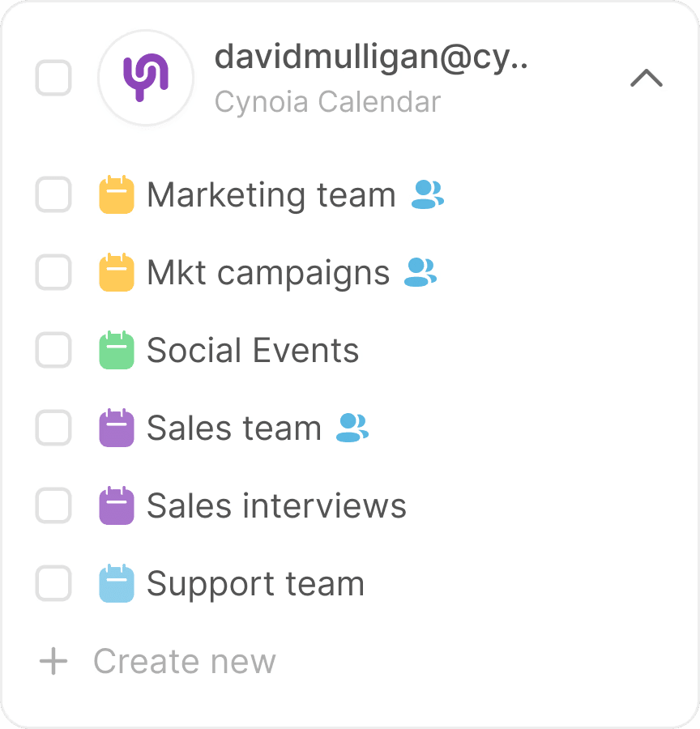Click the Create new calendar link
Viewport: 700px width, 729px height.
point(185,661)
